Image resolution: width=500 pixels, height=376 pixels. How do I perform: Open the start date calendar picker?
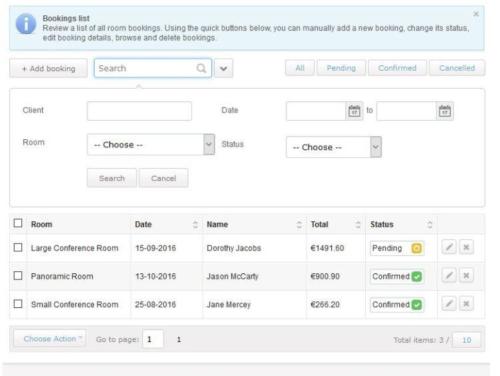[354, 111]
